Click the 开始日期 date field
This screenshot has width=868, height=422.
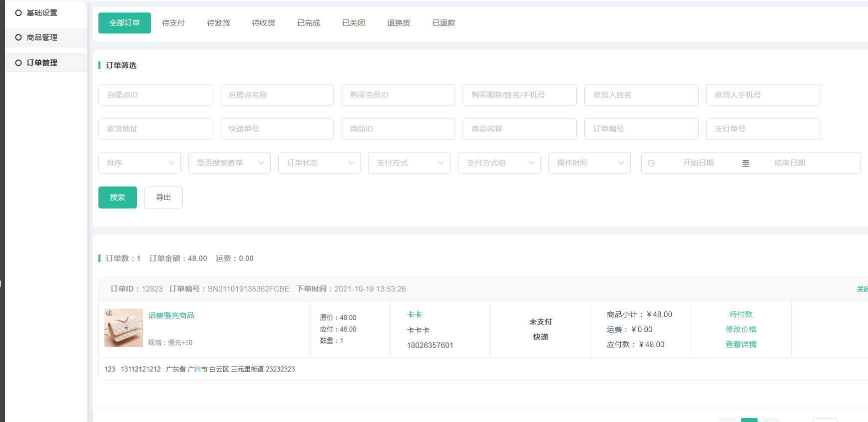pos(698,163)
